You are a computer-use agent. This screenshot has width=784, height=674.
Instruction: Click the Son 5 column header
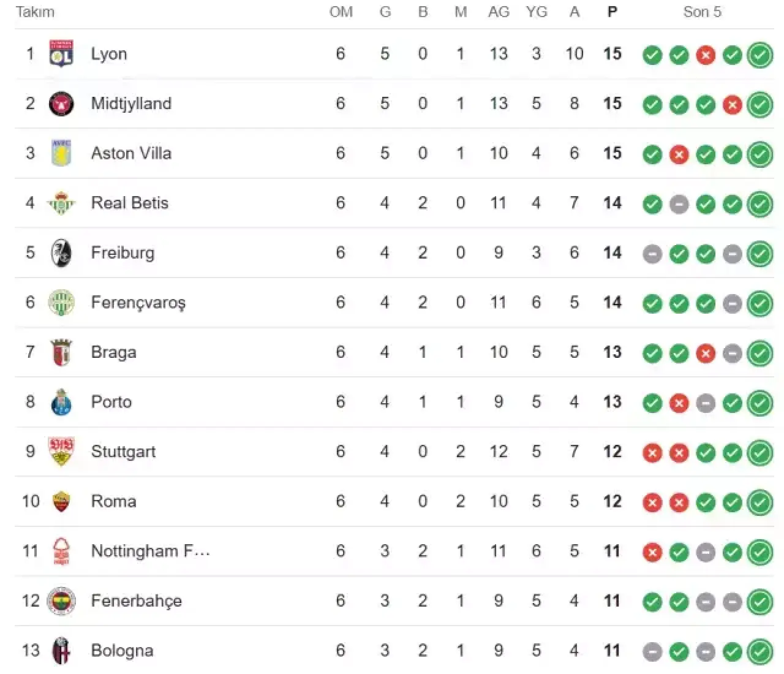[703, 12]
